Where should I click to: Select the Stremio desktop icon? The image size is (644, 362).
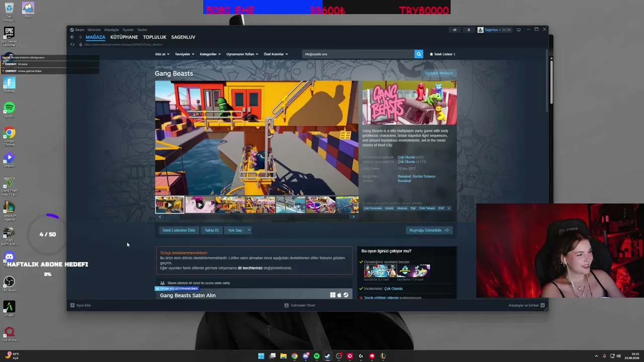tap(9, 159)
